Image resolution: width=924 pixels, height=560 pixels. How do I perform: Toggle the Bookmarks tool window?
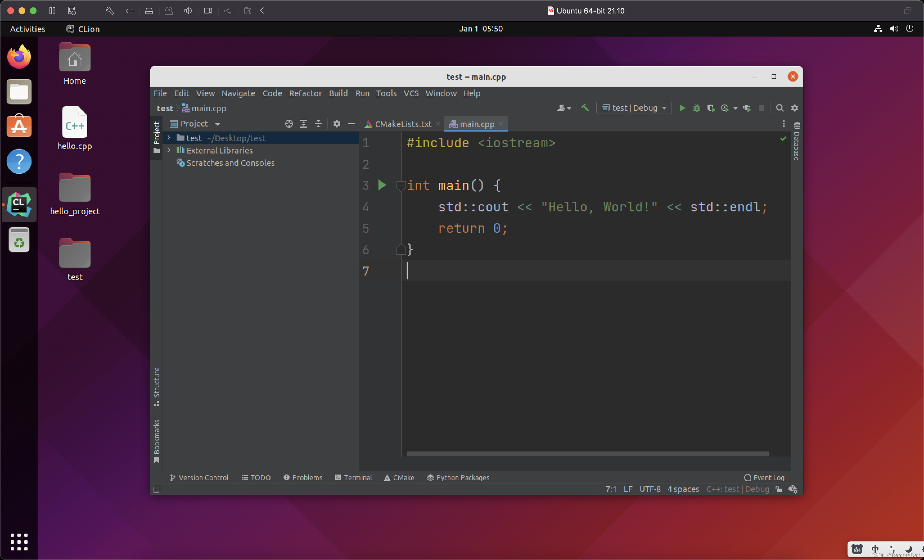[156, 441]
